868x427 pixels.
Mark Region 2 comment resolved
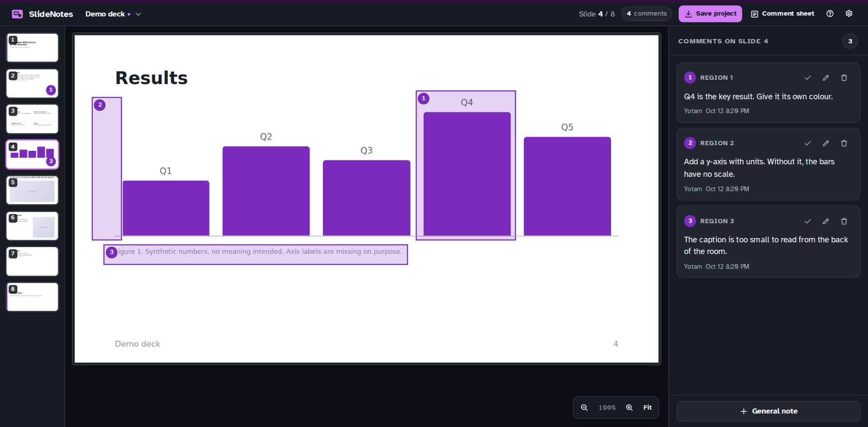tap(808, 143)
